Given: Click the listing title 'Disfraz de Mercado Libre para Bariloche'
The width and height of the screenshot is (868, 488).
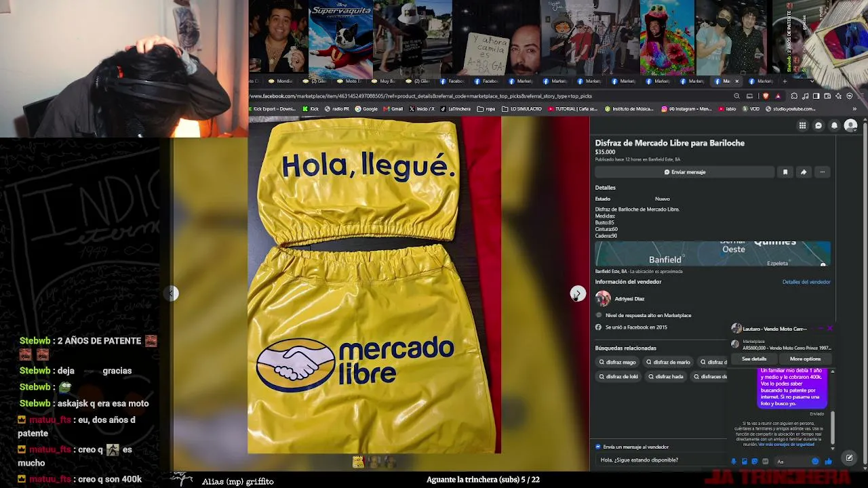Looking at the screenshot, I should click(670, 143).
